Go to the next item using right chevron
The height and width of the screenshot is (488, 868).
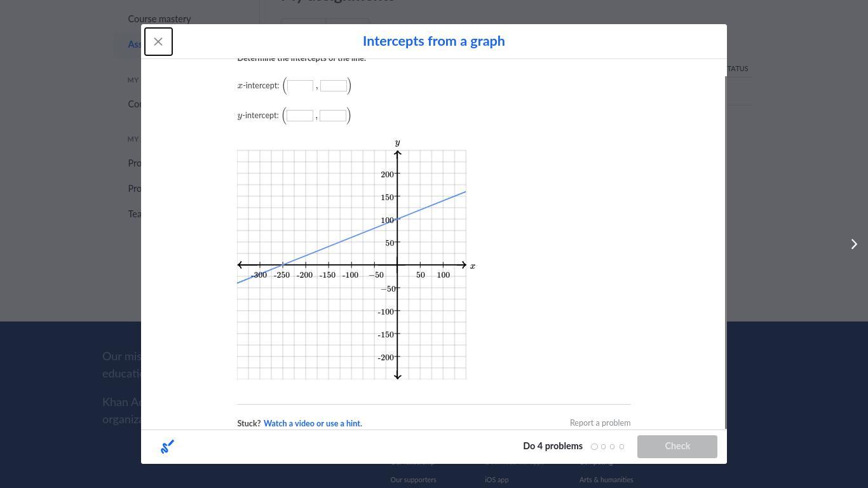pos(854,244)
